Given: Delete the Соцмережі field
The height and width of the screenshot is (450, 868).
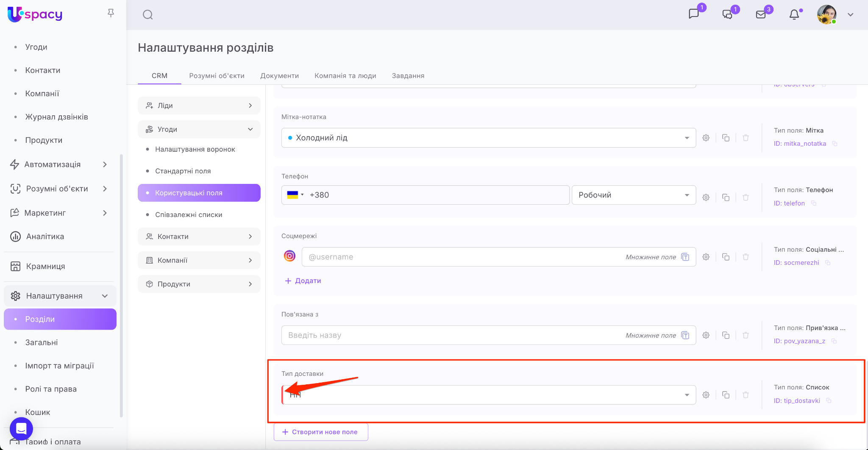Looking at the screenshot, I should pyautogui.click(x=746, y=257).
